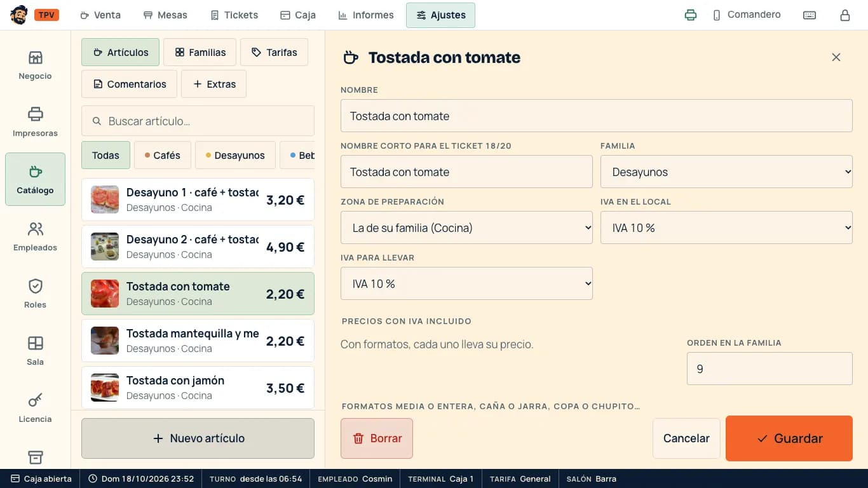The image size is (868, 488).
Task: Open the Comentarios section
Action: pos(130,84)
